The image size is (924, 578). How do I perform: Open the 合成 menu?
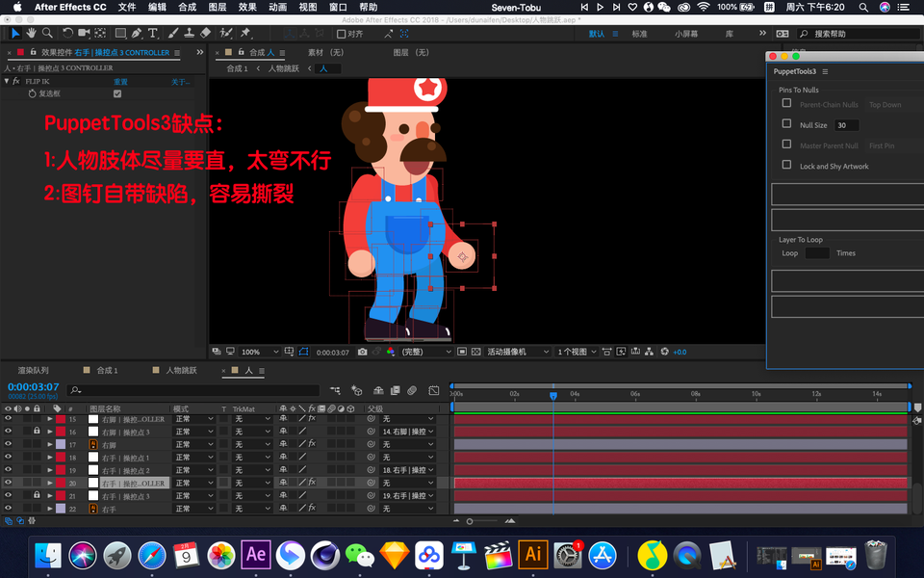(x=187, y=7)
